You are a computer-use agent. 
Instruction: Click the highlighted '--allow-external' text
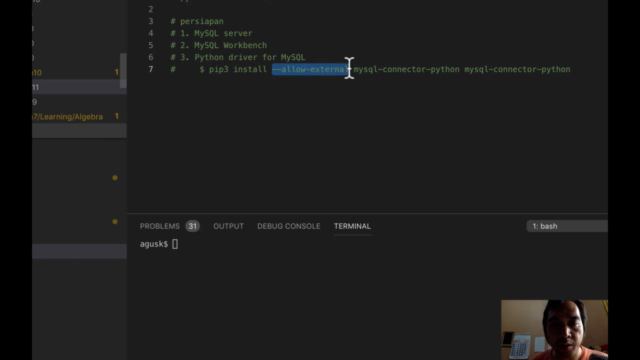click(310, 69)
